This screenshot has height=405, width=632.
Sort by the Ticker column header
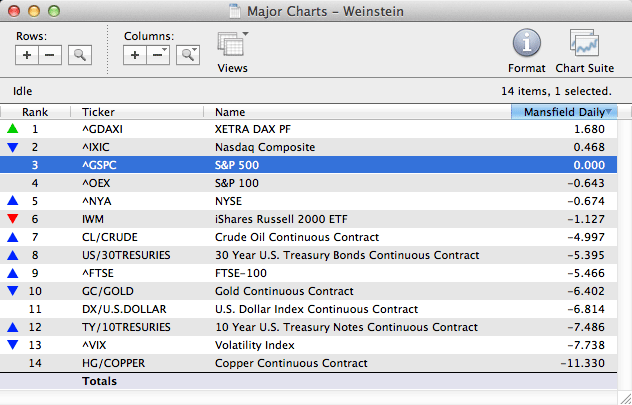[140, 112]
